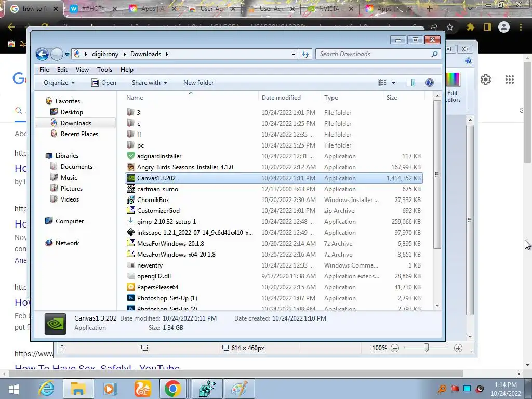532x399 pixels.
Task: Open Internet Explorer from the taskbar
Action: tap(46, 389)
